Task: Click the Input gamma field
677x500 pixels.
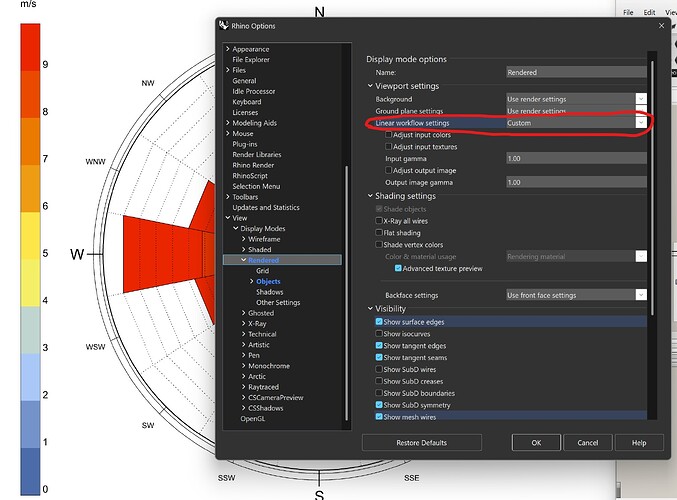Action: tap(576, 158)
